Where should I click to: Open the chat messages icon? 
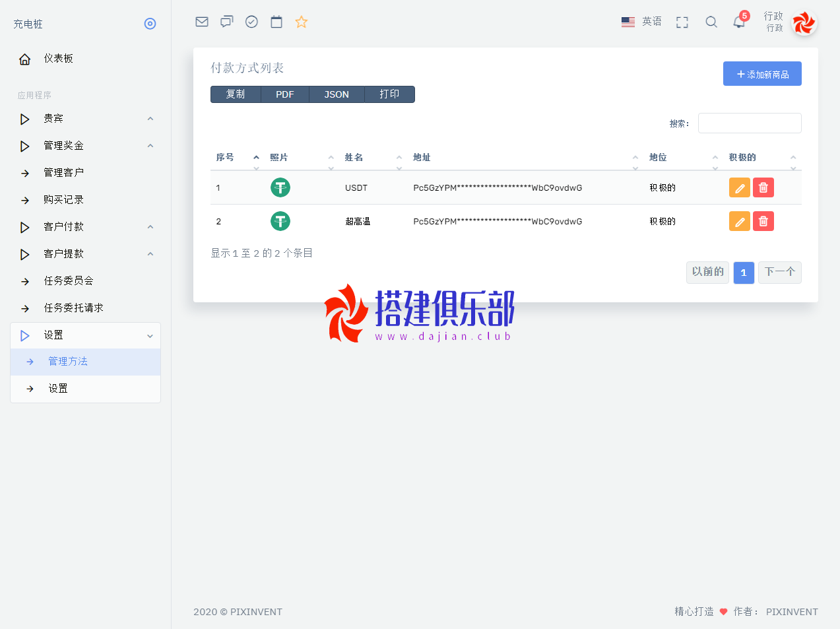(x=227, y=22)
